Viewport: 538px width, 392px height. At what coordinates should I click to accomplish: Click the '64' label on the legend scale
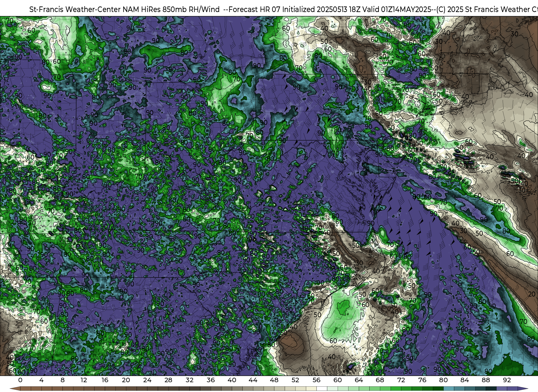coord(359,380)
